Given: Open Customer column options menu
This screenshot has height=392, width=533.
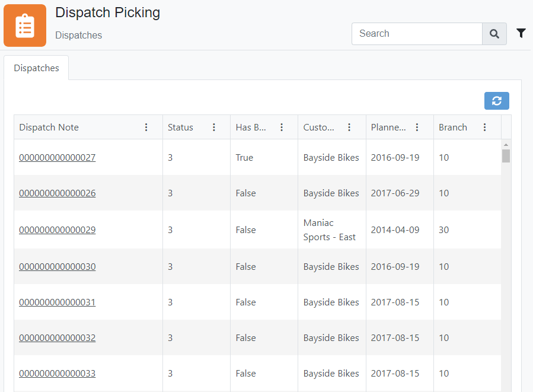Looking at the screenshot, I should [349, 128].
